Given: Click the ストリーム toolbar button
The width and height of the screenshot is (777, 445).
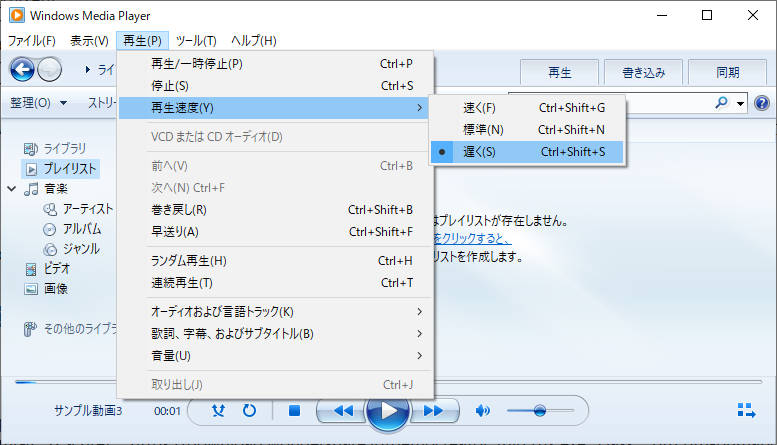Looking at the screenshot, I should coord(102,103).
